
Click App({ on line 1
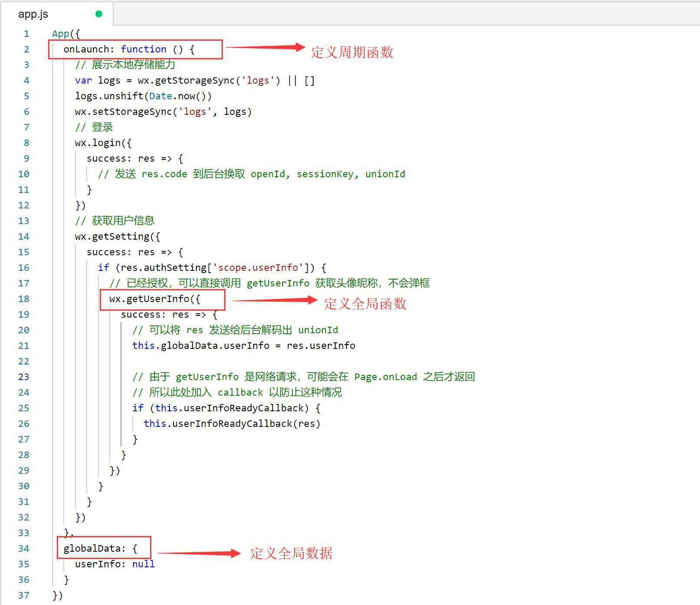click(66, 34)
